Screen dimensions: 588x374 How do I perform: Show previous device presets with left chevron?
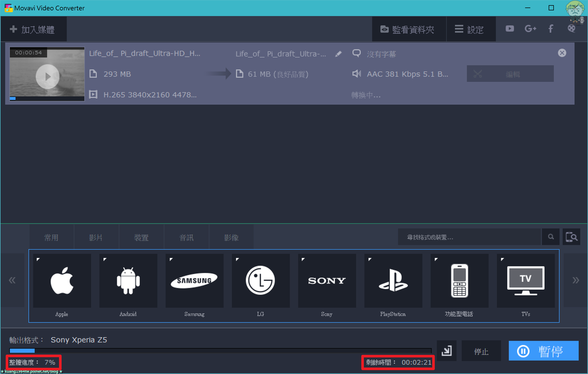[x=13, y=280]
